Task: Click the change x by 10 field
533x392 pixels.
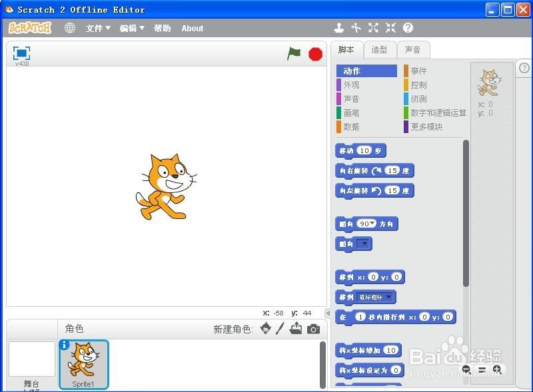Action: pyautogui.click(x=391, y=350)
